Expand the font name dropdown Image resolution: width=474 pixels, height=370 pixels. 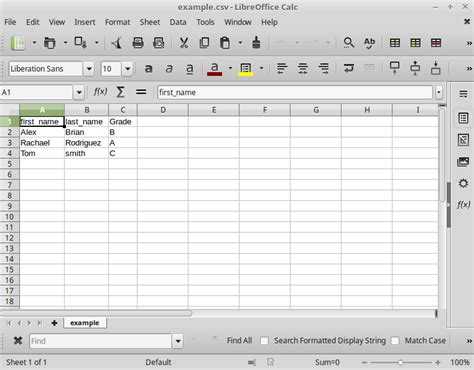89,69
